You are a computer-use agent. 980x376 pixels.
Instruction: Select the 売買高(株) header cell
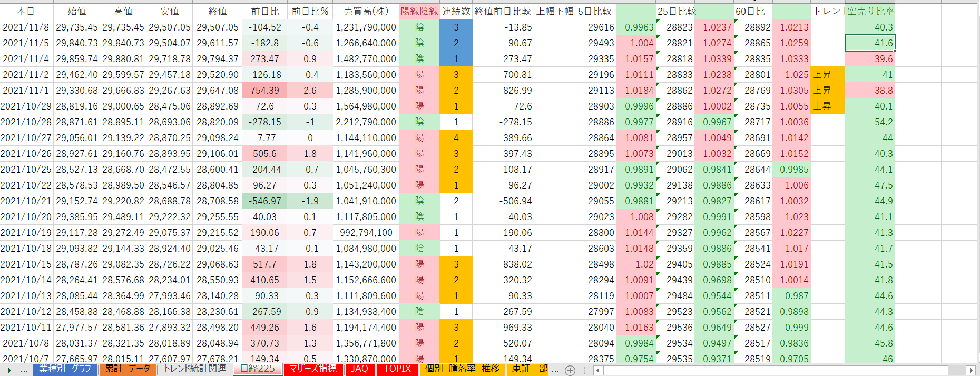click(366, 11)
